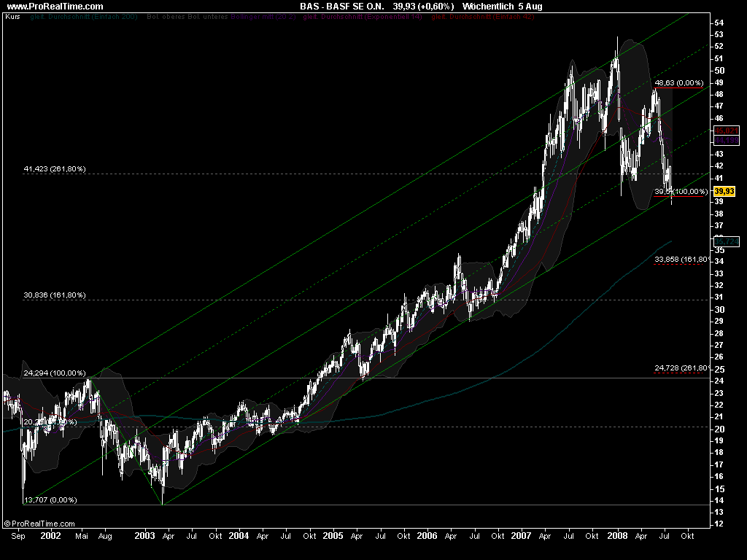Click the yellow 39,93 current price tag
Viewport: 747px width, 560px height.
point(724,192)
